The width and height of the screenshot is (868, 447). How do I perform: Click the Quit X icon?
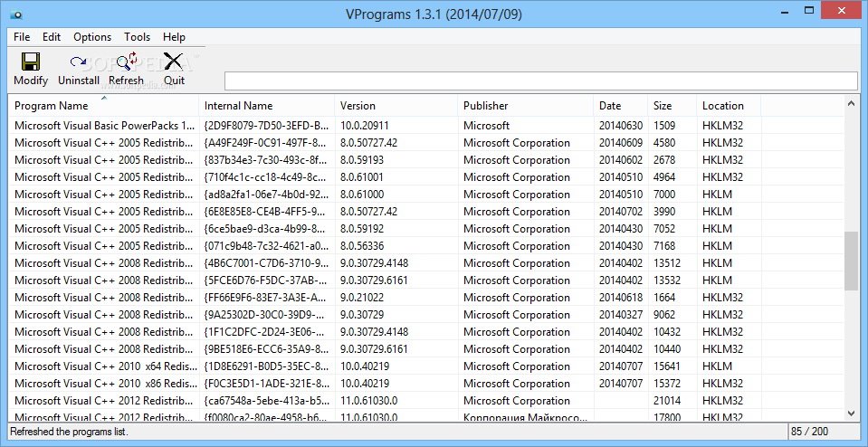point(174,62)
